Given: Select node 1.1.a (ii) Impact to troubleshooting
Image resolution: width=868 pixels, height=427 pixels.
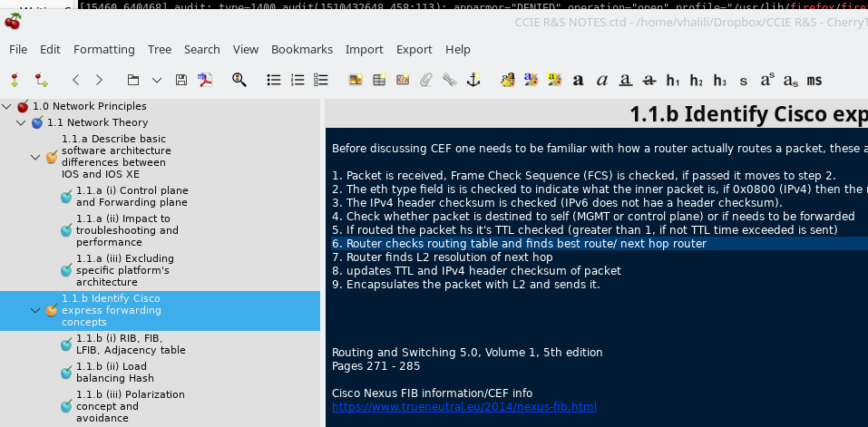Looking at the screenshot, I should pyautogui.click(x=127, y=230).
